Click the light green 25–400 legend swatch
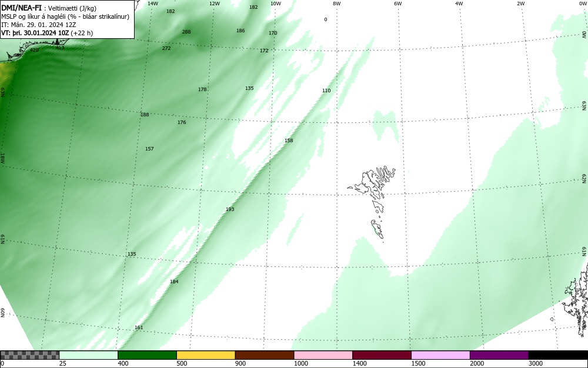The height and width of the screenshot is (368, 588). point(88,355)
